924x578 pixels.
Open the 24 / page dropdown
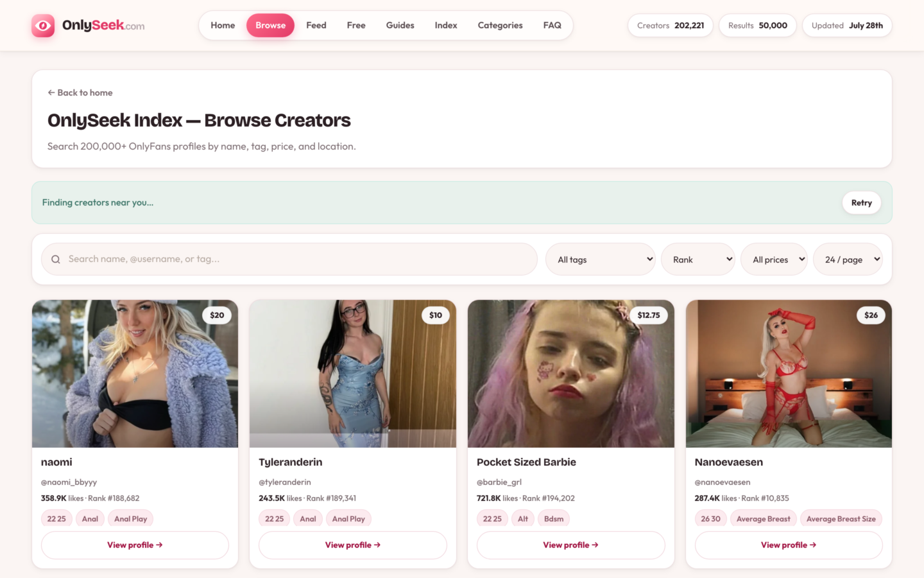(x=848, y=259)
